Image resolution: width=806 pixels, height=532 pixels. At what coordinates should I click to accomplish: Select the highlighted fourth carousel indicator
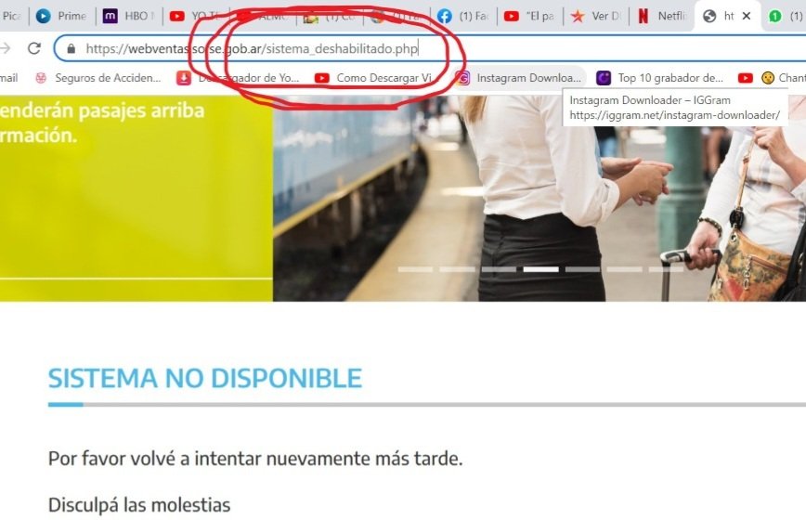pos(540,269)
